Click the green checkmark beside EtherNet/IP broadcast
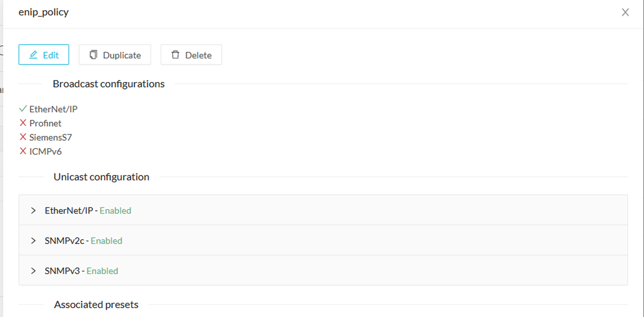Image resolution: width=644 pixels, height=317 pixels. tap(23, 109)
